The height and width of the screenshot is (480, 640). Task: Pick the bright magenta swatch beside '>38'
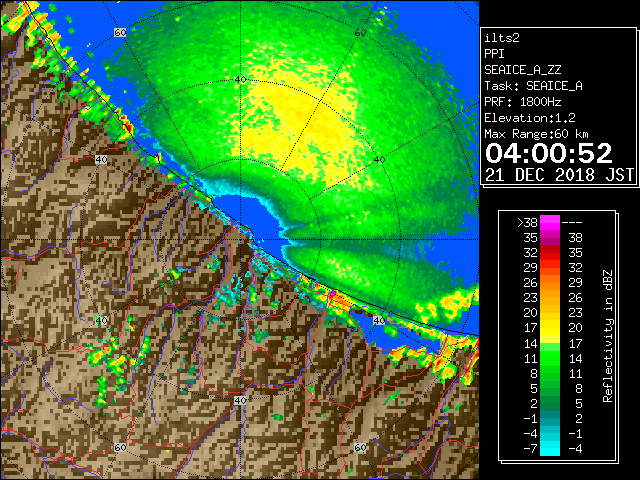coord(550,222)
